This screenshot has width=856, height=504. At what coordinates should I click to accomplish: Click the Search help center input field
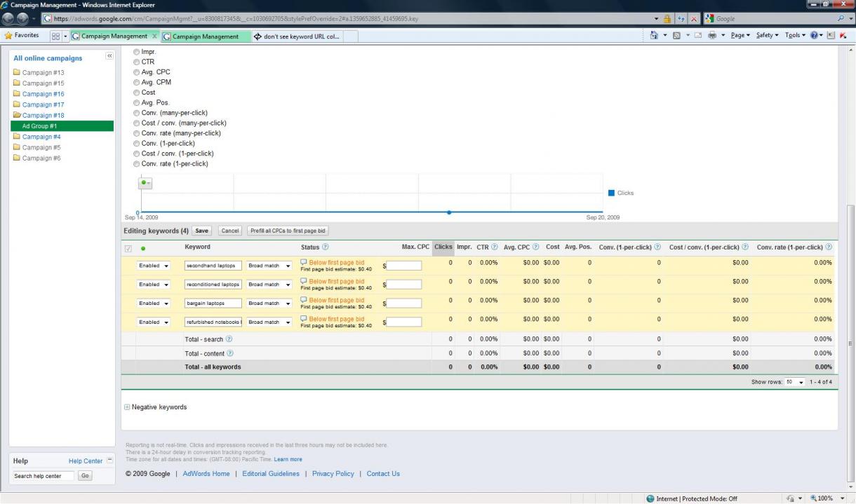click(x=44, y=476)
